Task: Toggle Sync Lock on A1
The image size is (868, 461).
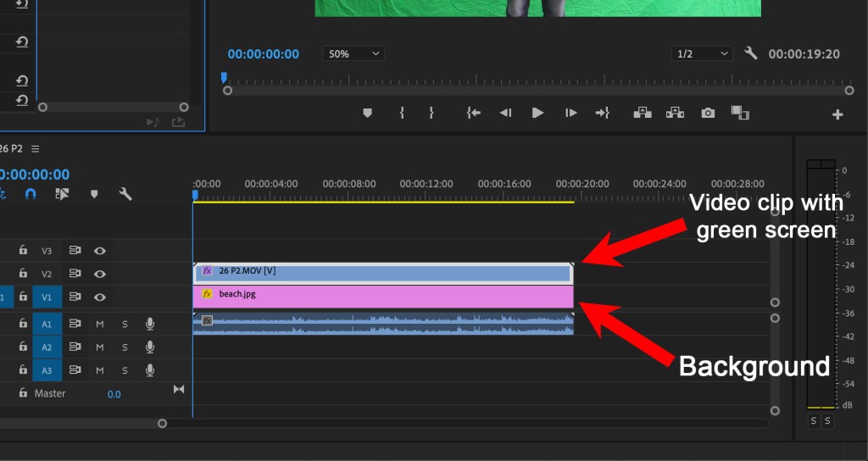Action: [75, 323]
